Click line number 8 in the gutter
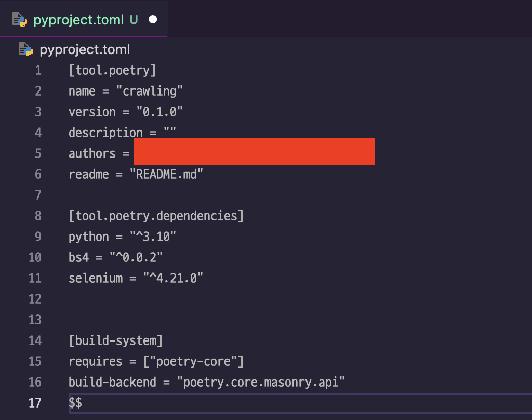This screenshot has width=532, height=420. (x=38, y=216)
